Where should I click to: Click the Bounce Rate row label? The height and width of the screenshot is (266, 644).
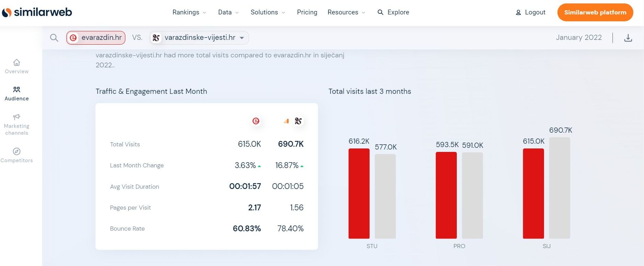[127, 229]
